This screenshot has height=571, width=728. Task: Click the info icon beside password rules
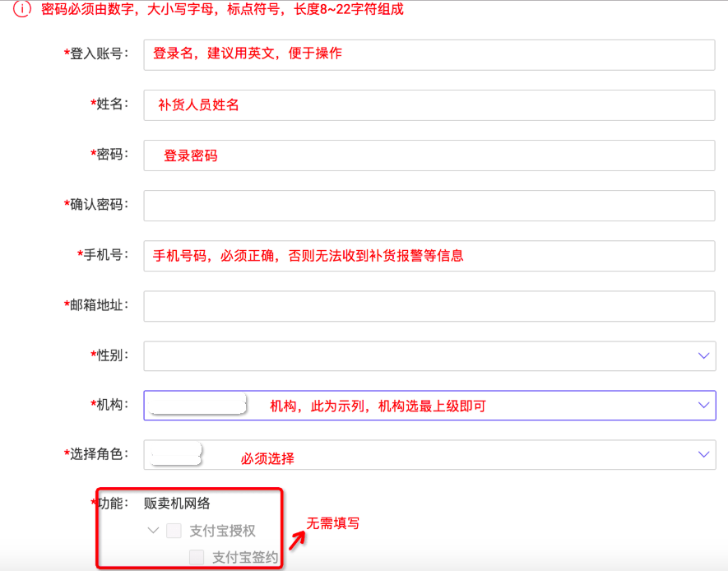[22, 9]
